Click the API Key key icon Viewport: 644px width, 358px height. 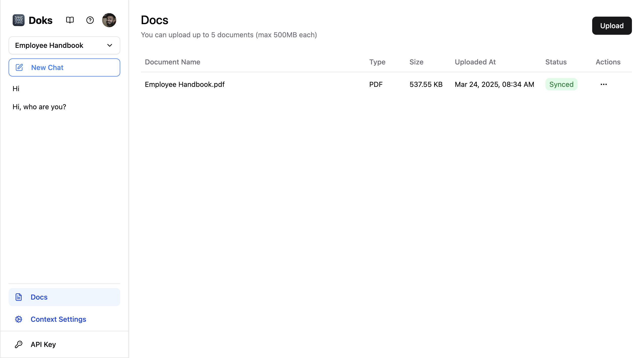pyautogui.click(x=19, y=344)
